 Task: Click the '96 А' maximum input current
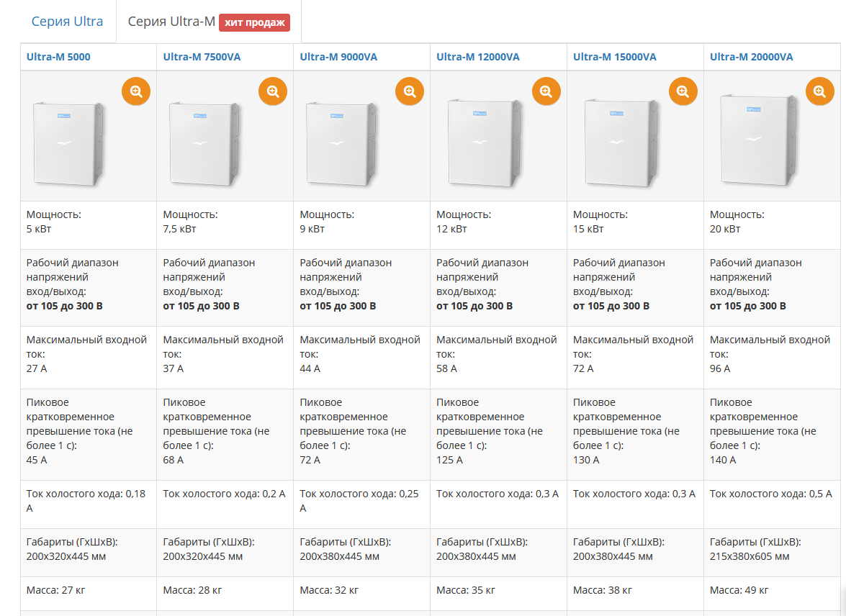tap(720, 368)
